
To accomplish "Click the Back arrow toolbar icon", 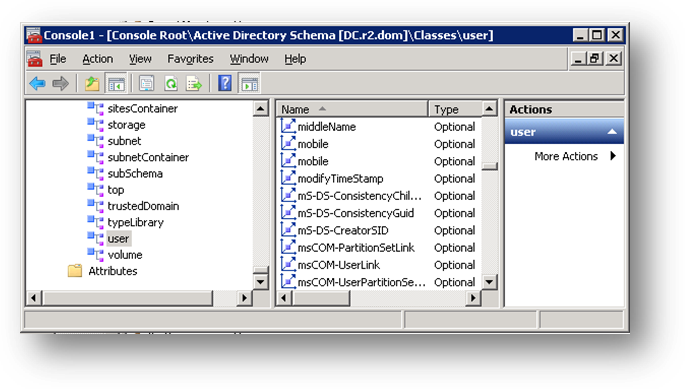I will point(38,83).
